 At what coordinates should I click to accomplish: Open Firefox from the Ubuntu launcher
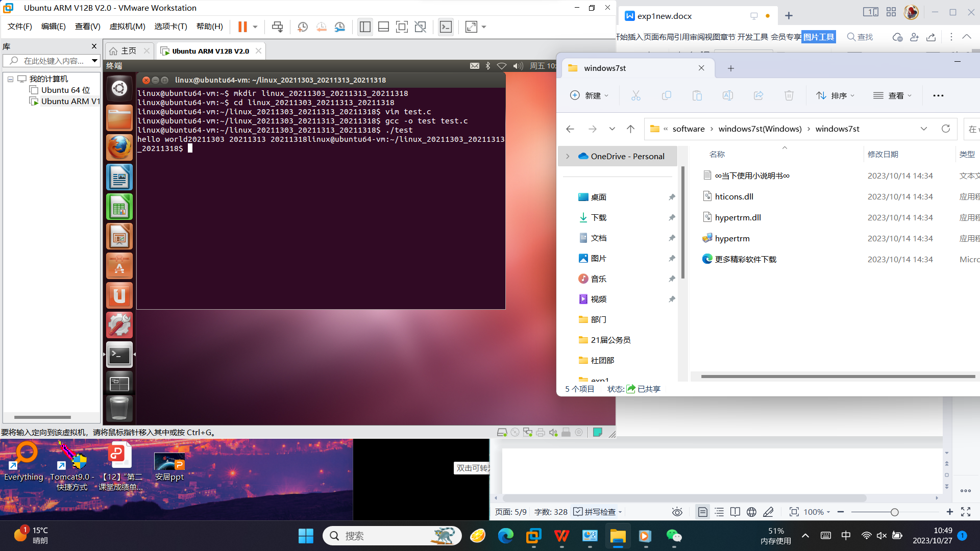point(119,147)
